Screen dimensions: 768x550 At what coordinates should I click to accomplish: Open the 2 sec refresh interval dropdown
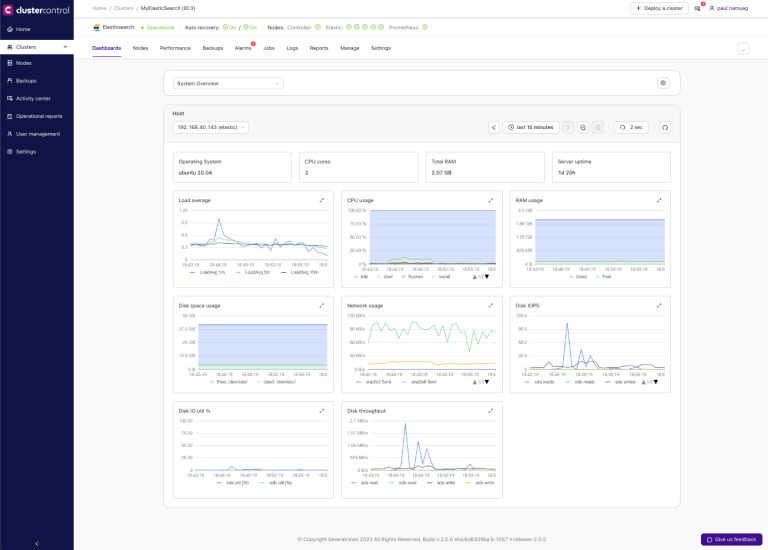pyautogui.click(x=632, y=127)
